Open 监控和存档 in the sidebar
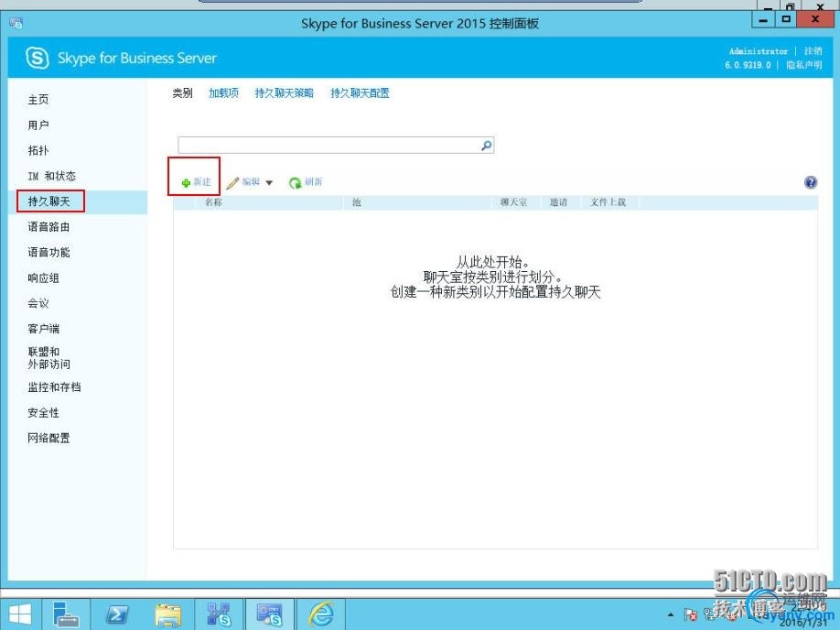Viewport: 840px width, 630px height. pyautogui.click(x=54, y=387)
